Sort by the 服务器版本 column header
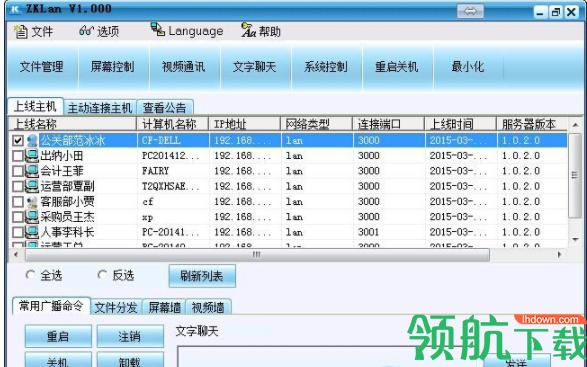Viewport: 587px width, 367px height. [532, 124]
